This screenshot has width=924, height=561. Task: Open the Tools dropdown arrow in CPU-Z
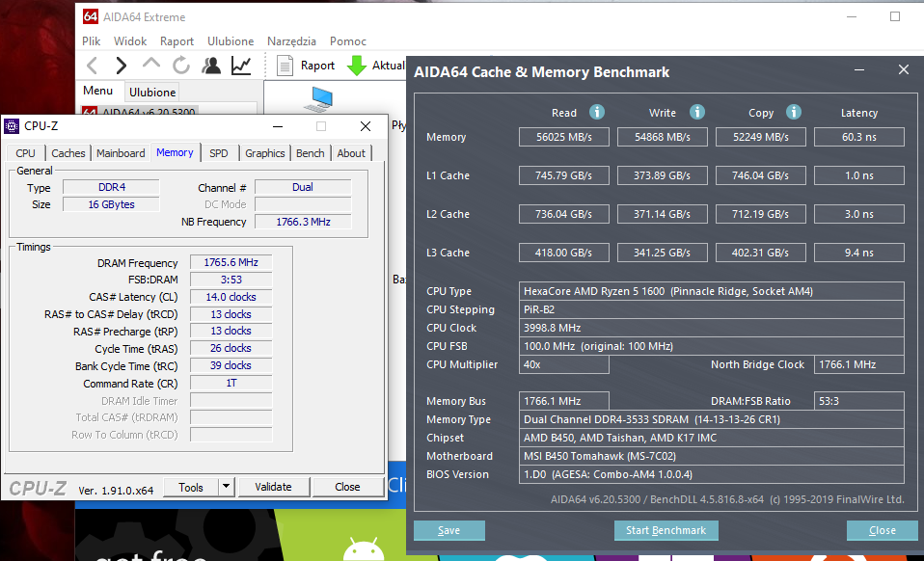click(226, 487)
